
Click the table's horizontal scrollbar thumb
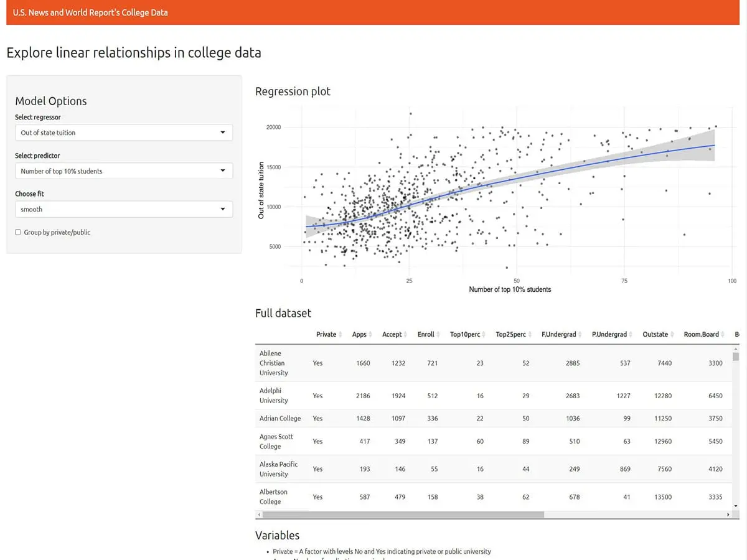pyautogui.click(x=403, y=515)
